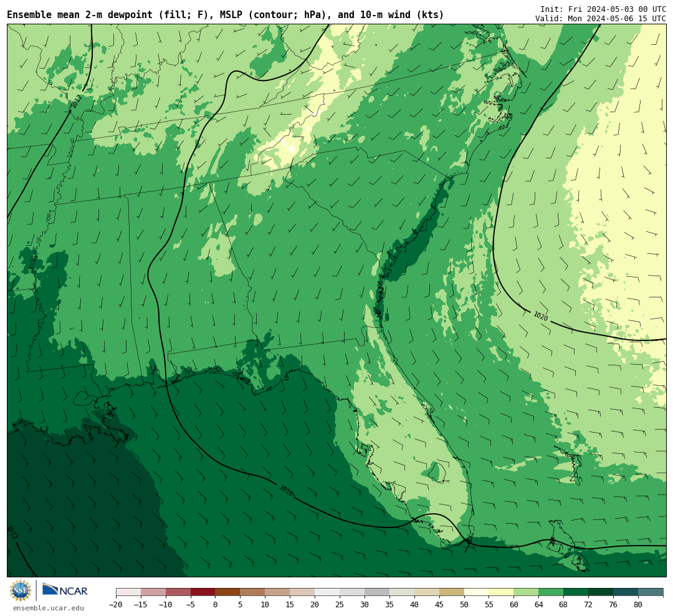The width and height of the screenshot is (673, 616).
Task: Click the 1012 contour label near bottom-left
Action: (12, 532)
